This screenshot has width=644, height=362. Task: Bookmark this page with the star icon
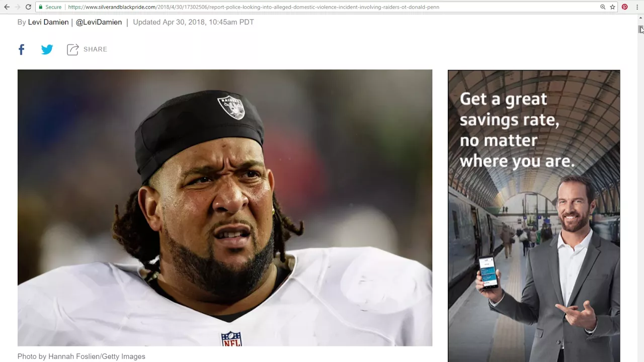(x=612, y=7)
